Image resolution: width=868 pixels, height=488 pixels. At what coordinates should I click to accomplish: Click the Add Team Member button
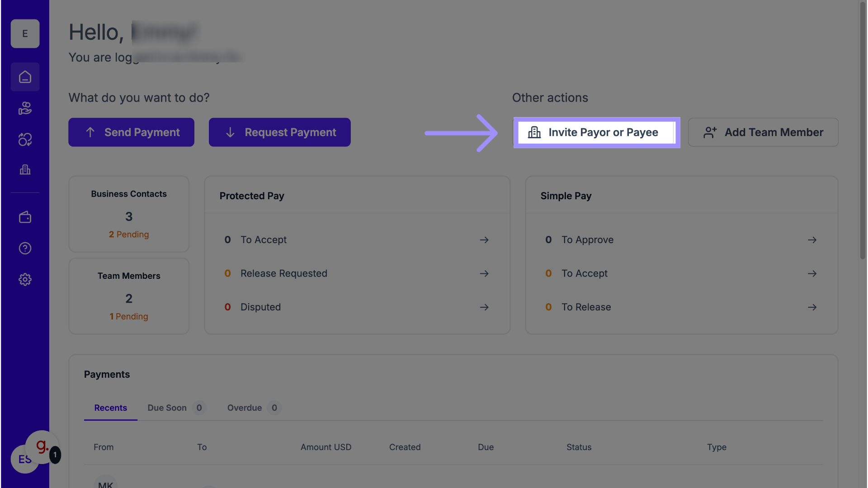coord(763,132)
